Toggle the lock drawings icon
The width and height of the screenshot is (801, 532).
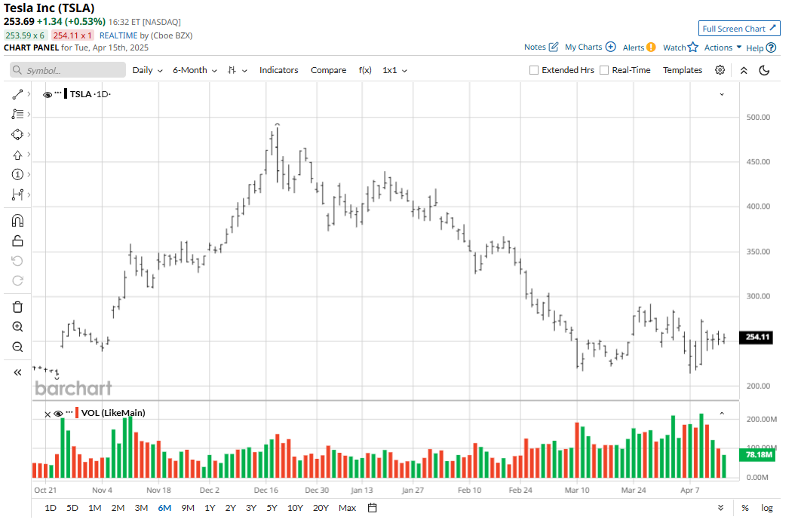click(17, 241)
